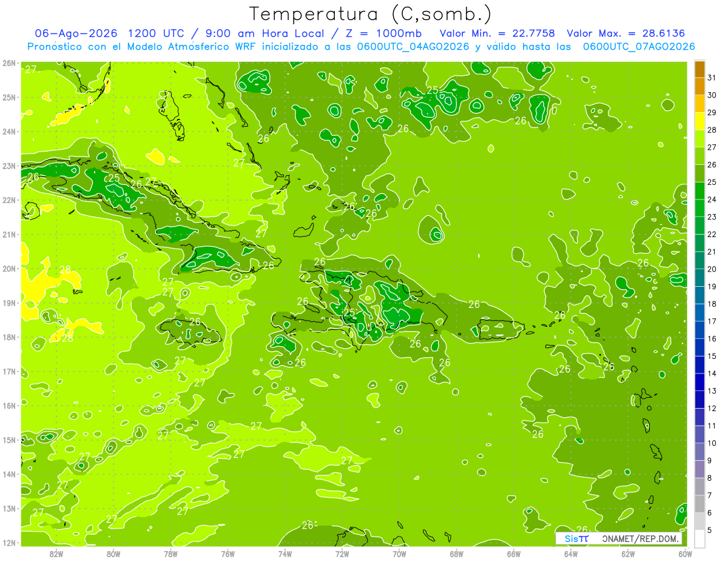Click the white legend swatch below 5
The image size is (728, 562).
699,539
